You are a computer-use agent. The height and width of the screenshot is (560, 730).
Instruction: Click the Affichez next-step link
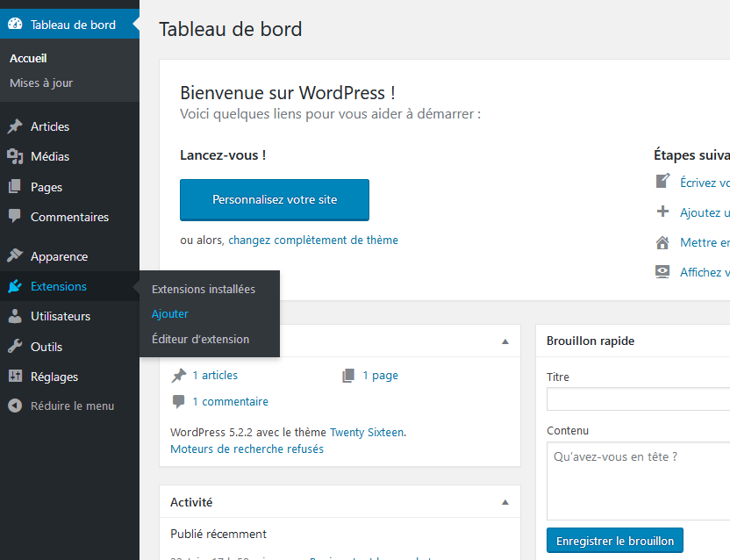pyautogui.click(x=705, y=273)
